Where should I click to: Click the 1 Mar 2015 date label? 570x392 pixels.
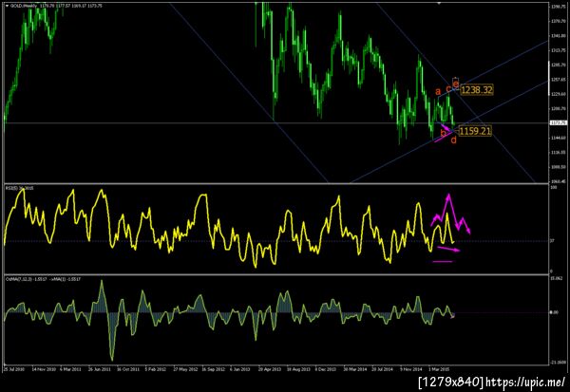point(438,369)
